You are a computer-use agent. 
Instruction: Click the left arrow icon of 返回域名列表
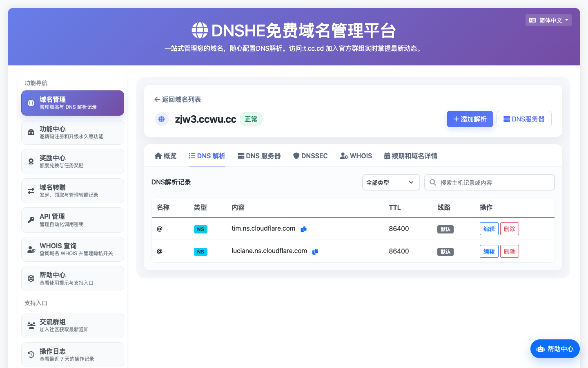point(157,99)
